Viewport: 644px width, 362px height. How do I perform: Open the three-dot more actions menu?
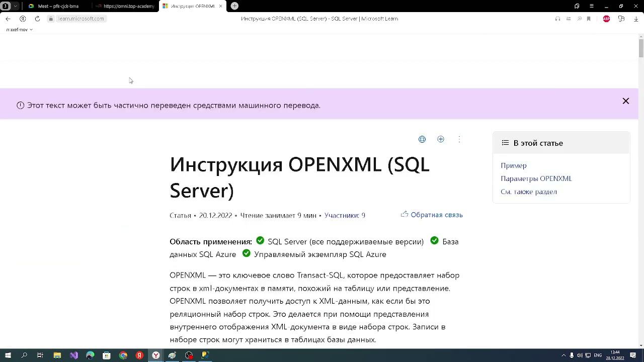[459, 139]
